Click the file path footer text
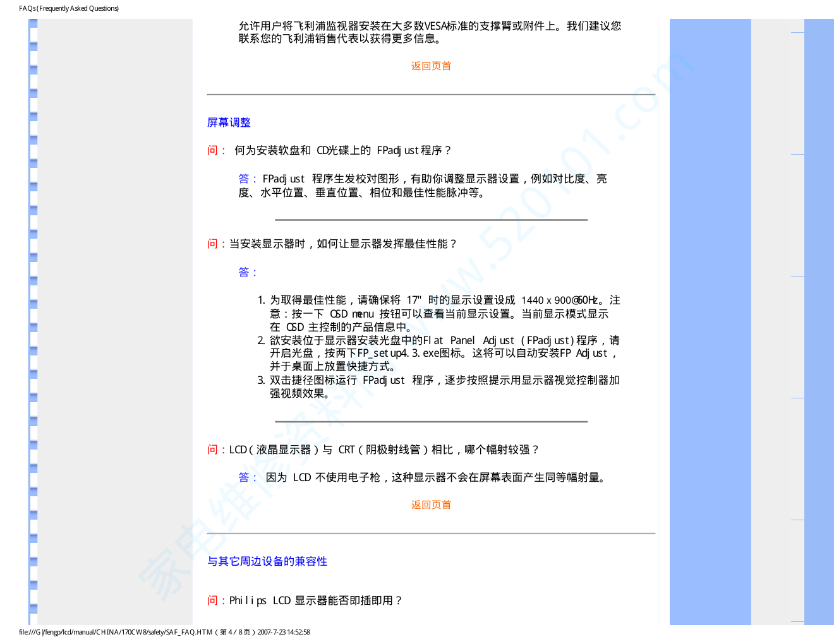This screenshot has width=834, height=644. pyautogui.click(x=164, y=632)
